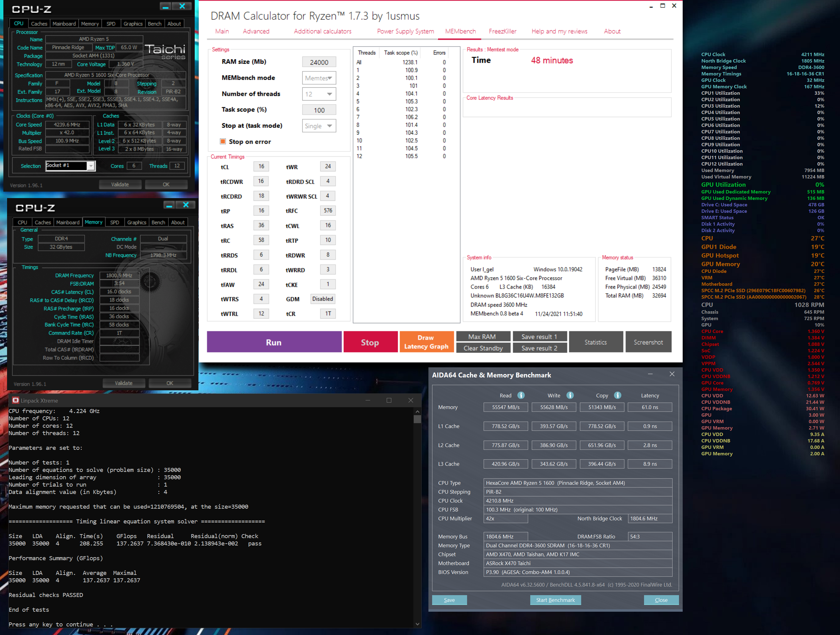Click the 48 minutes time result
The width and height of the screenshot is (840, 635).
552,60
